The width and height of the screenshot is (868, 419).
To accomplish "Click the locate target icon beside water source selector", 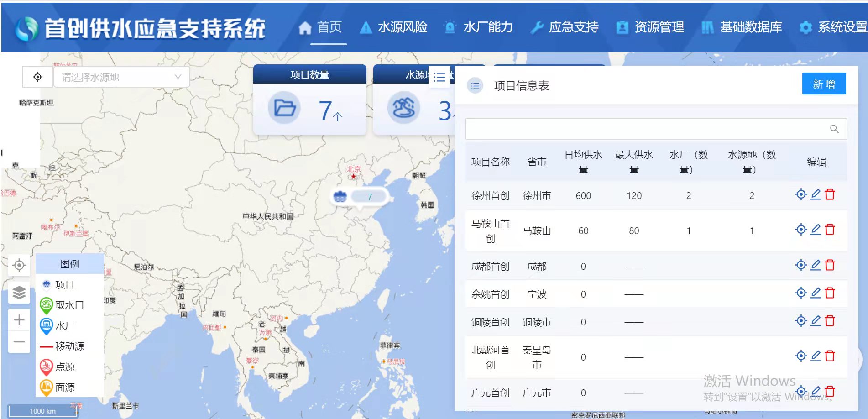I will [x=38, y=77].
